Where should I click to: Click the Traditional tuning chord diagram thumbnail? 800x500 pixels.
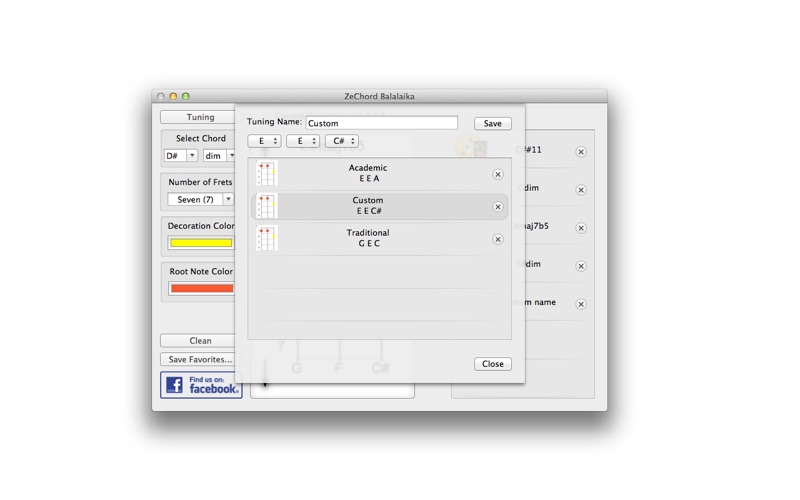click(267, 238)
